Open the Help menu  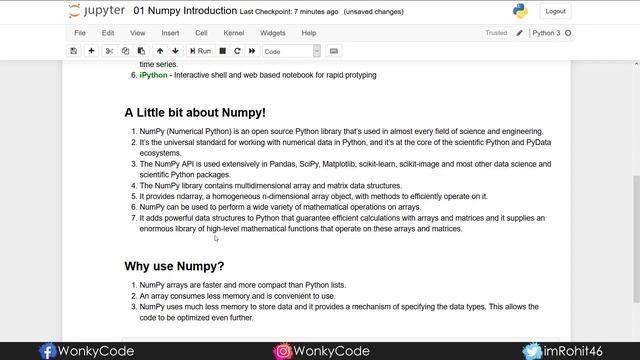[309, 33]
